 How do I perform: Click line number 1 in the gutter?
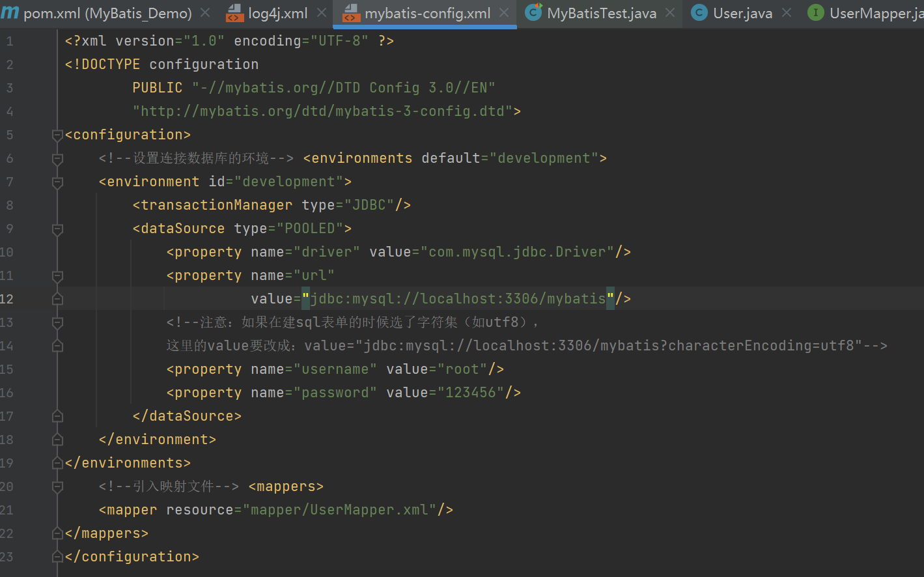click(x=9, y=41)
